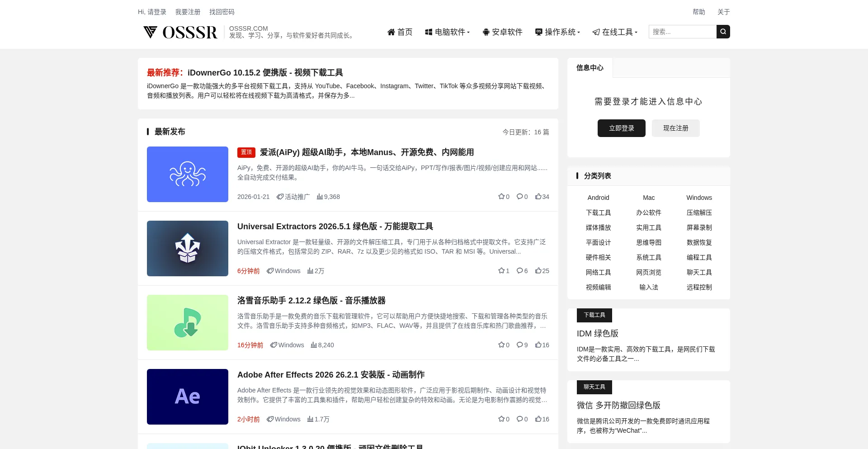
Task: Click 找回密码 link at top
Action: [222, 12]
